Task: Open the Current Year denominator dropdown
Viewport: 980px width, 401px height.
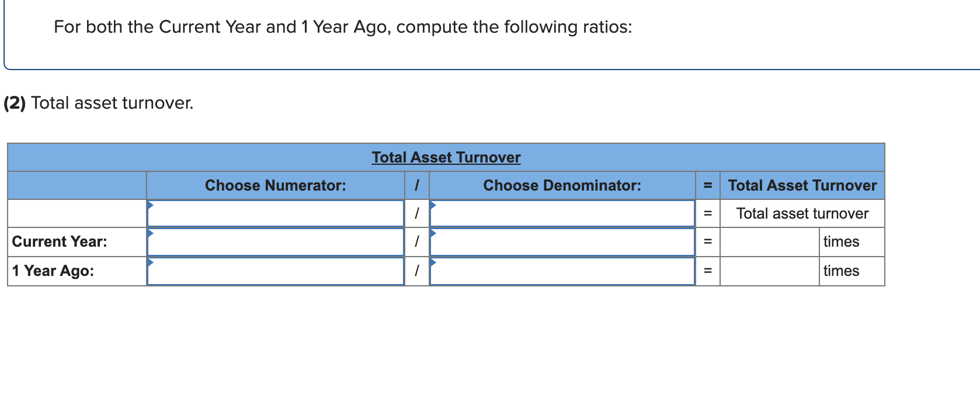Action: coord(561,241)
